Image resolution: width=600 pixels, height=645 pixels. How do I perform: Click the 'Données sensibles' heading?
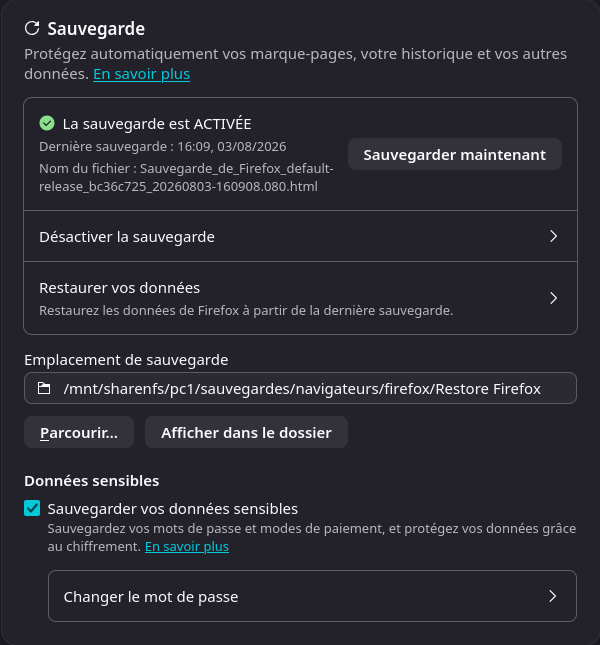tap(92, 481)
